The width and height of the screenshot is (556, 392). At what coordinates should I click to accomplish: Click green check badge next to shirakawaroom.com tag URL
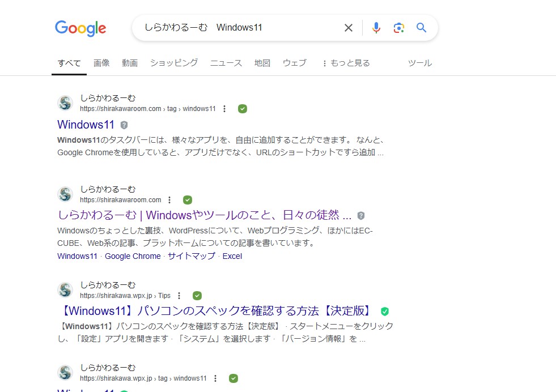coord(243,109)
